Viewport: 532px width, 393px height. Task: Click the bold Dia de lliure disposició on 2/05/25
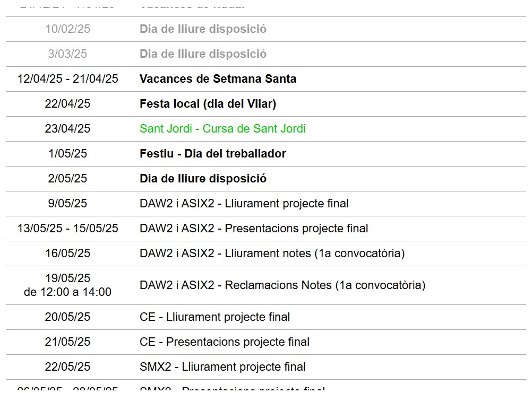[203, 179]
